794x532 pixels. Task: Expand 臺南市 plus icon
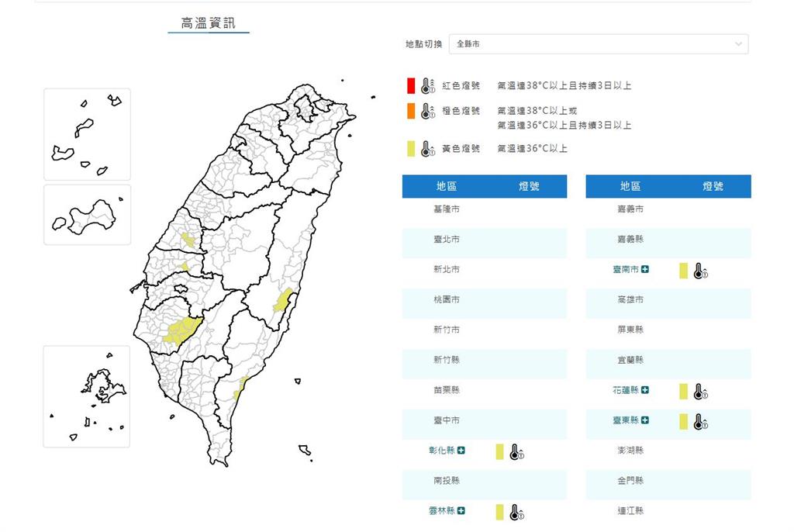(x=644, y=270)
